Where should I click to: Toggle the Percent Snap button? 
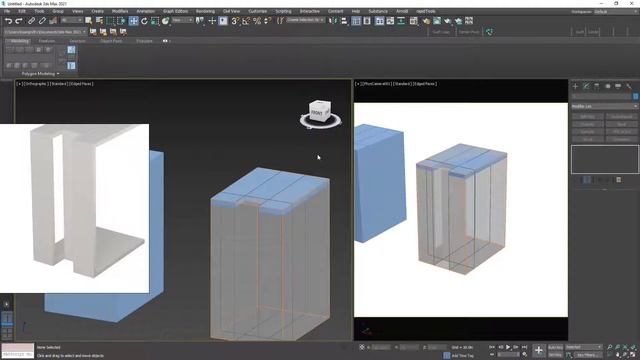tap(257, 21)
